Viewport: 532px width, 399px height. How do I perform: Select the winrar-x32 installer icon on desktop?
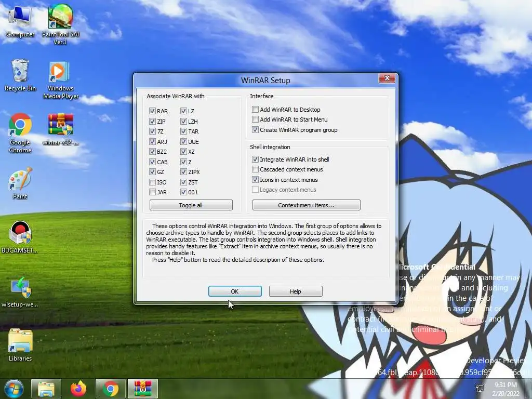tap(60, 129)
